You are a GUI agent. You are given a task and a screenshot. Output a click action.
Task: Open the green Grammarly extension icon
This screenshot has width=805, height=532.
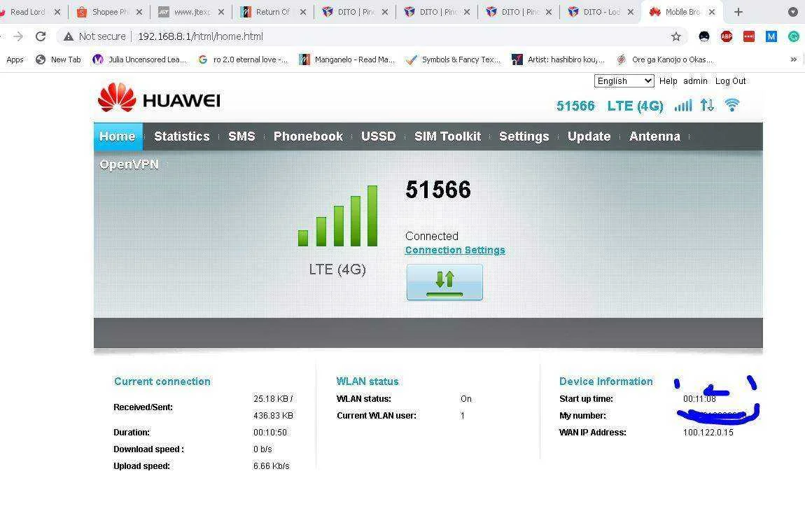pyautogui.click(x=794, y=36)
